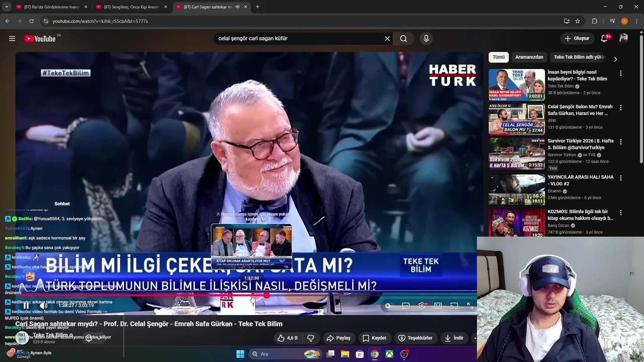Open the Chrome profile avatar
Screen dimensions: 644x362
pos(624,21)
